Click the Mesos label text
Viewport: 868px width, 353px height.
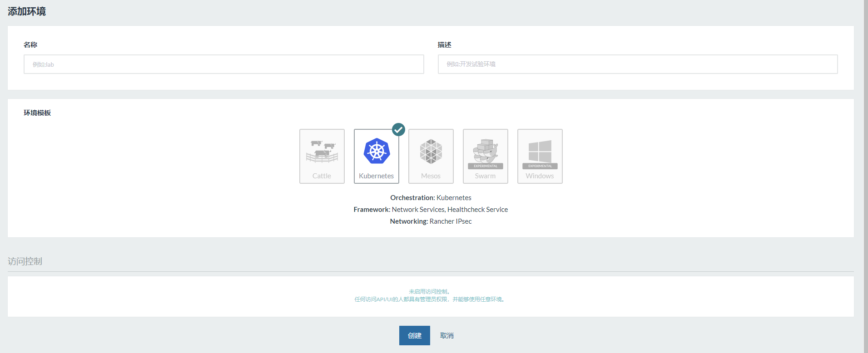coord(431,176)
